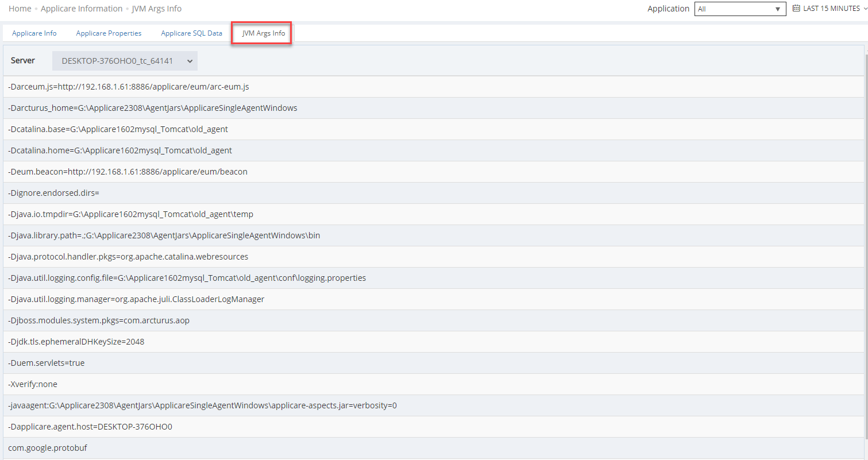Screen dimensions: 868x460
Task: Select the -Dignore.endorsed.dirs row
Action: (54, 193)
